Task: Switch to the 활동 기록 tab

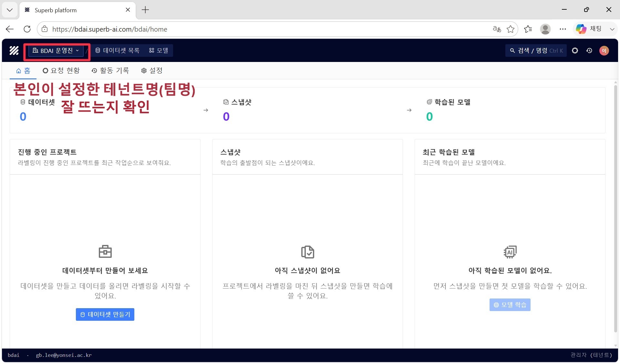Action: [x=110, y=71]
